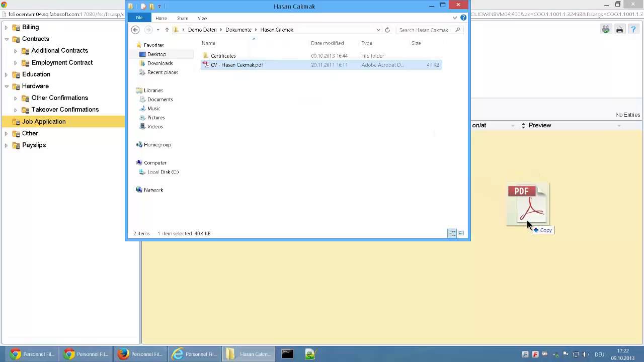Expand the Employment Contract node

(16, 63)
